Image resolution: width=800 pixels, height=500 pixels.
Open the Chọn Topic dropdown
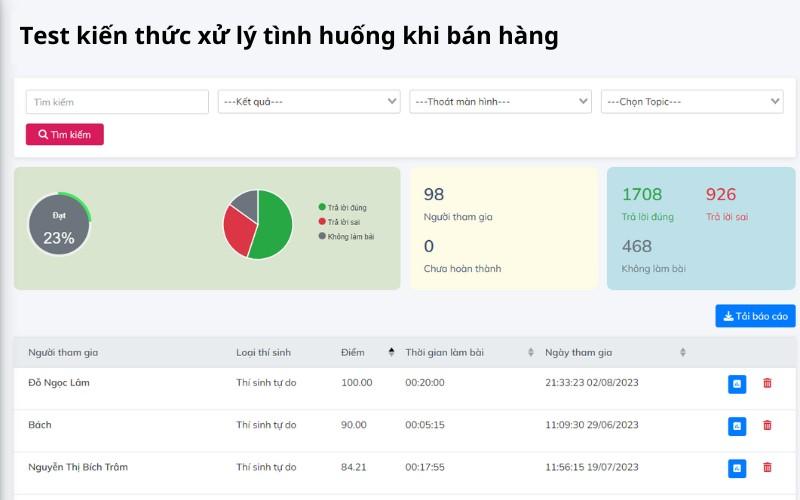coord(692,102)
